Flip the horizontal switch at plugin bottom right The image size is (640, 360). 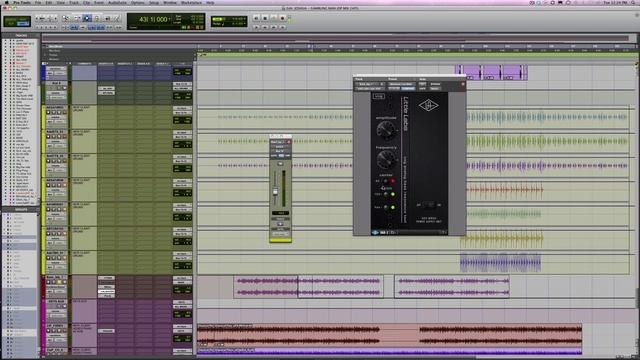(429, 204)
